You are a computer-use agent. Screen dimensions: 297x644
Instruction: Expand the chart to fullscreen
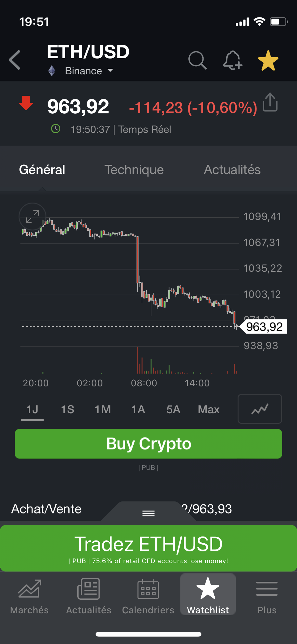[32, 217]
